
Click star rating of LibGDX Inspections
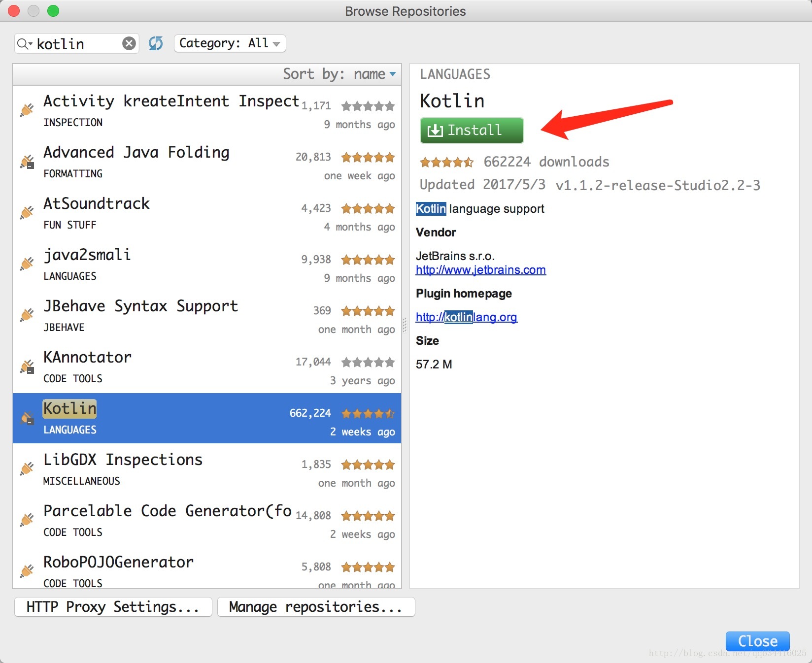[368, 465]
